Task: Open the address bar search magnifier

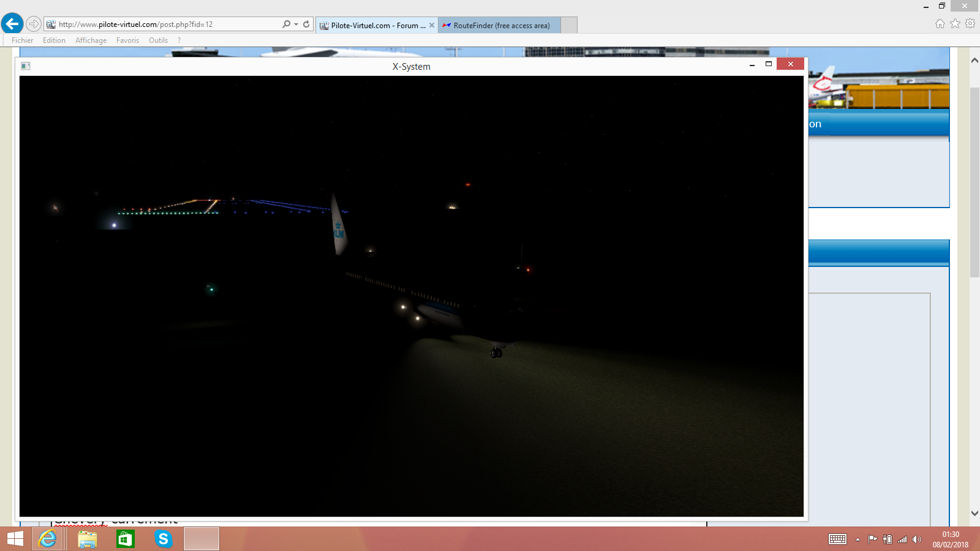Action: (x=286, y=24)
